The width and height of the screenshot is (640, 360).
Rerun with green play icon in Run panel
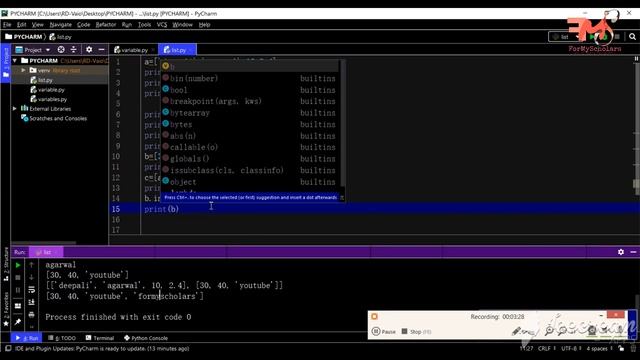point(18,265)
